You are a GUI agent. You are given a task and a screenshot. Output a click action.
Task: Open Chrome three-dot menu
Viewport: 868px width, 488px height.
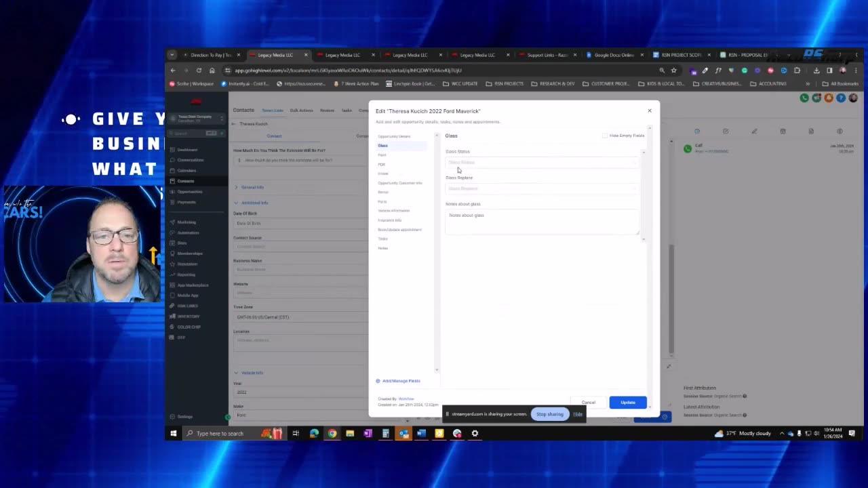(x=856, y=70)
